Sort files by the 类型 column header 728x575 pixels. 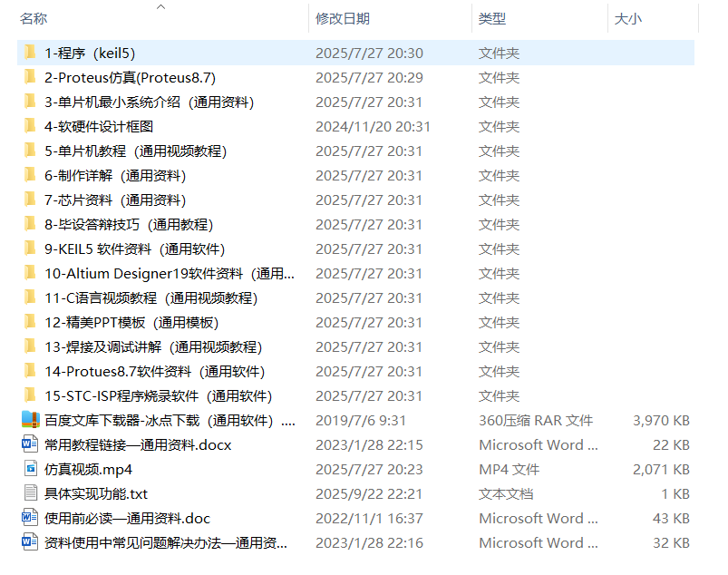492,18
